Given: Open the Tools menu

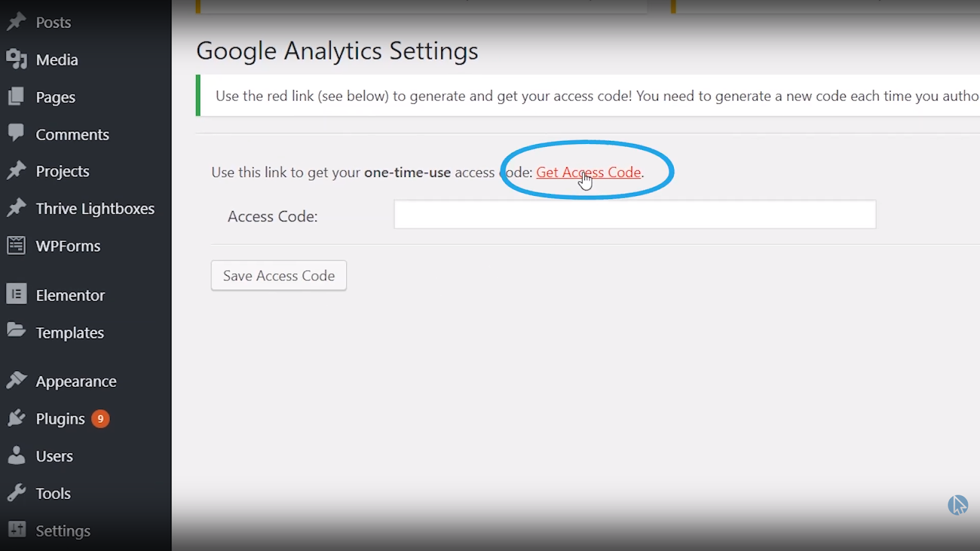Looking at the screenshot, I should (53, 493).
